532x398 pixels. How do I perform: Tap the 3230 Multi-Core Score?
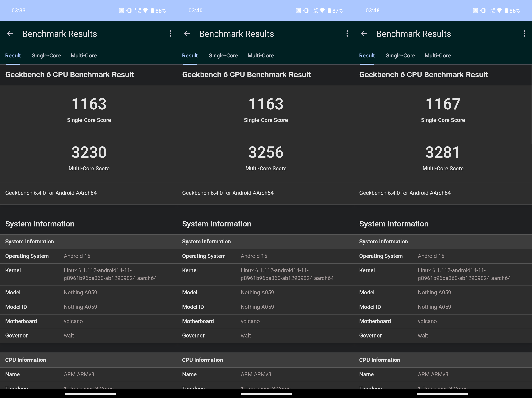pyautogui.click(x=89, y=152)
